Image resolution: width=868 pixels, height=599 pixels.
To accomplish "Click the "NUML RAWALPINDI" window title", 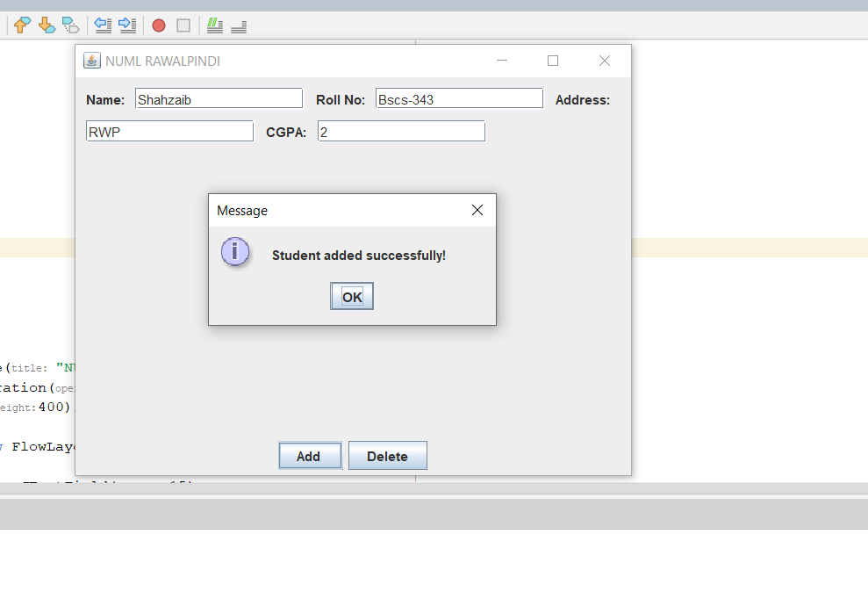I will point(162,61).
